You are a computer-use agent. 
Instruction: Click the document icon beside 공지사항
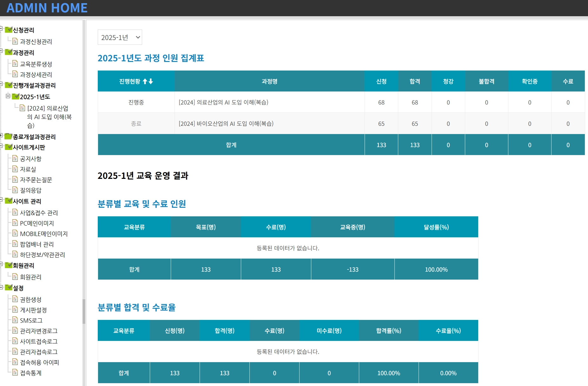pyautogui.click(x=15, y=159)
